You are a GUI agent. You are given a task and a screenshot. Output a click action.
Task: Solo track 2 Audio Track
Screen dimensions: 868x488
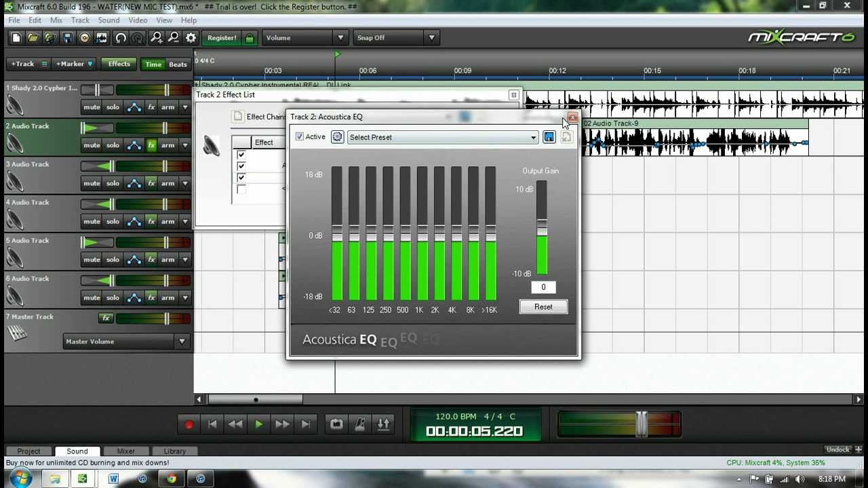click(x=113, y=145)
